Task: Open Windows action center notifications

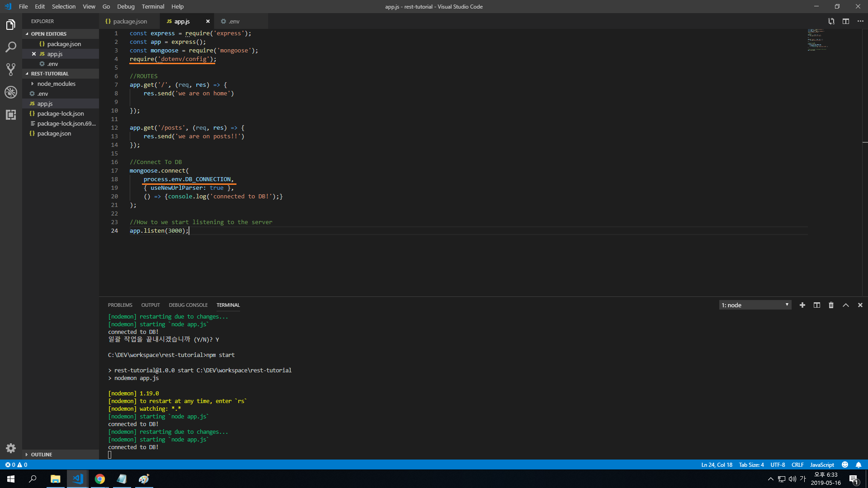Action: (854, 479)
